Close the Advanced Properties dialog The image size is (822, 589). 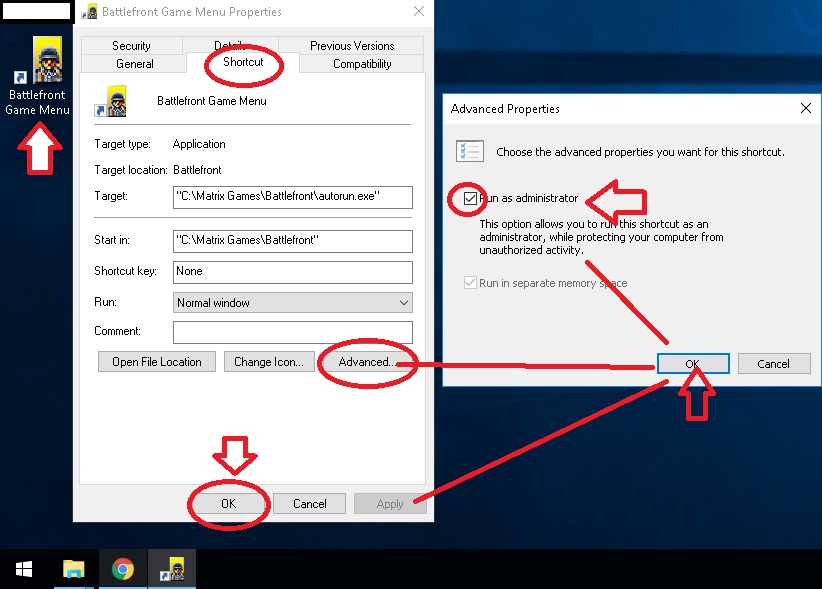[x=806, y=108]
